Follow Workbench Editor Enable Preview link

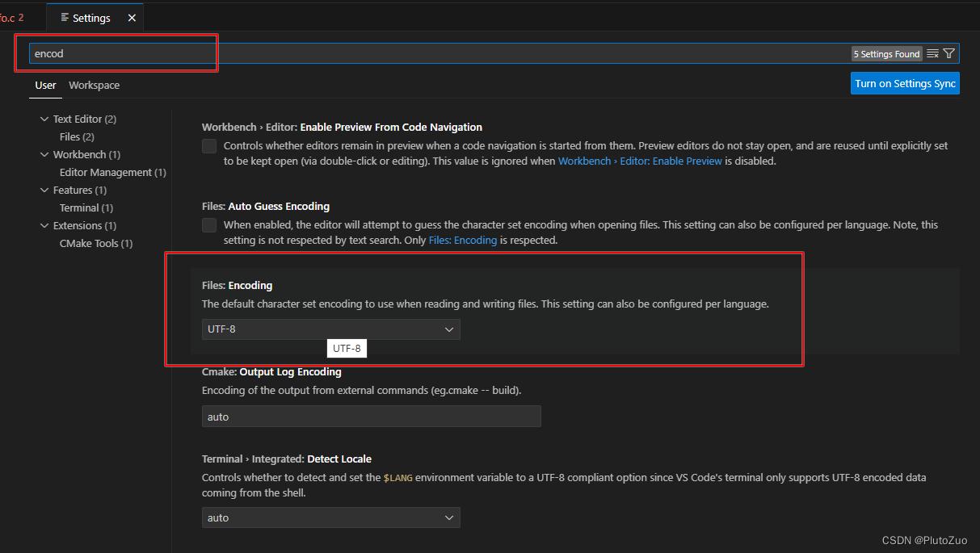coord(640,161)
